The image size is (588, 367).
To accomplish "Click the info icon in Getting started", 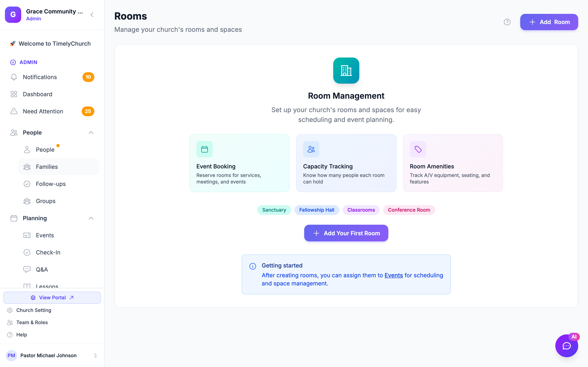I will (x=253, y=266).
